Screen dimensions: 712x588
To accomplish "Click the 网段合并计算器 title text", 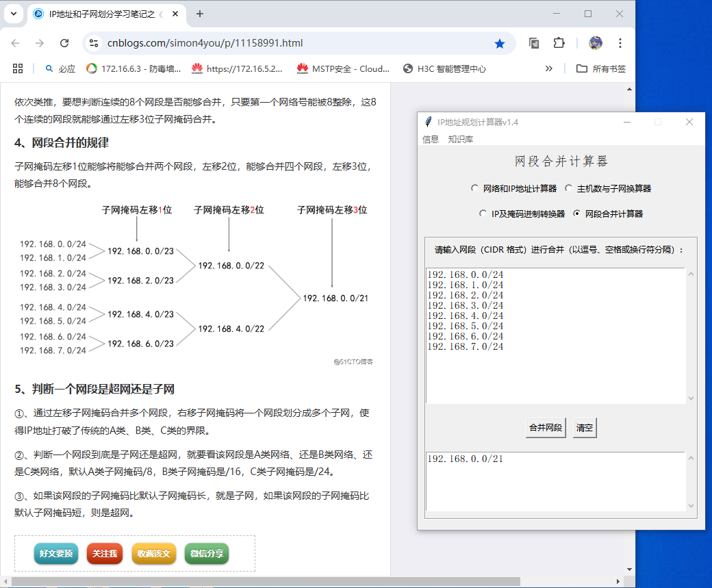I will click(x=561, y=161).
